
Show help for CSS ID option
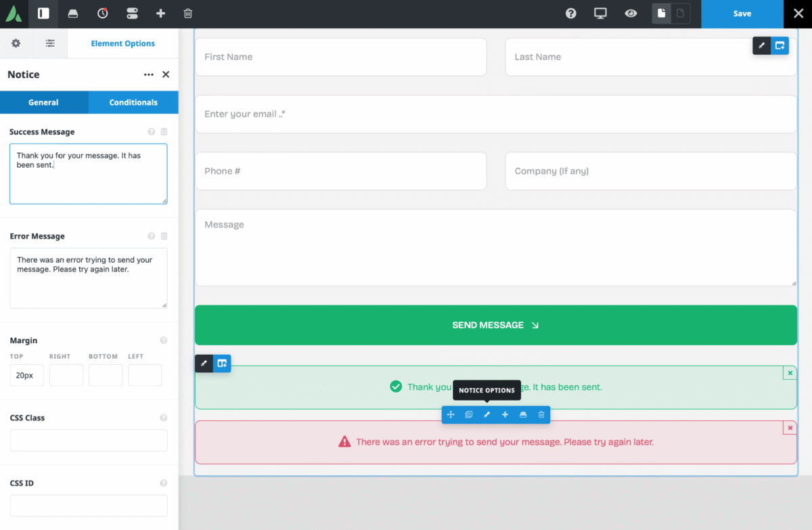pyautogui.click(x=163, y=483)
